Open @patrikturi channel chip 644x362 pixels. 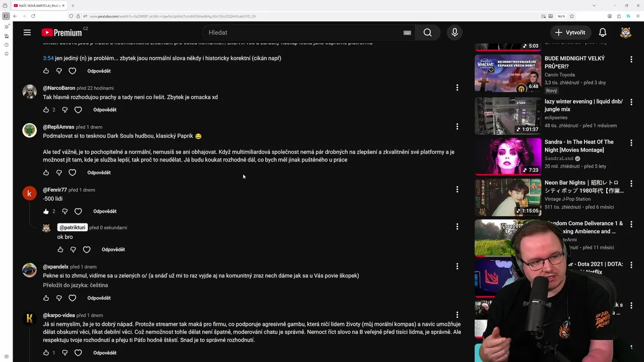pos(72,227)
